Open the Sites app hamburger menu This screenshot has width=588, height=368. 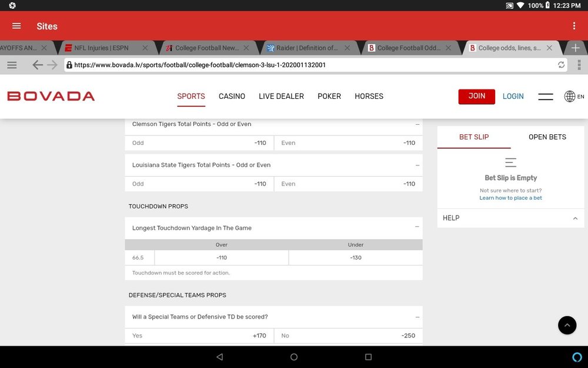16,26
